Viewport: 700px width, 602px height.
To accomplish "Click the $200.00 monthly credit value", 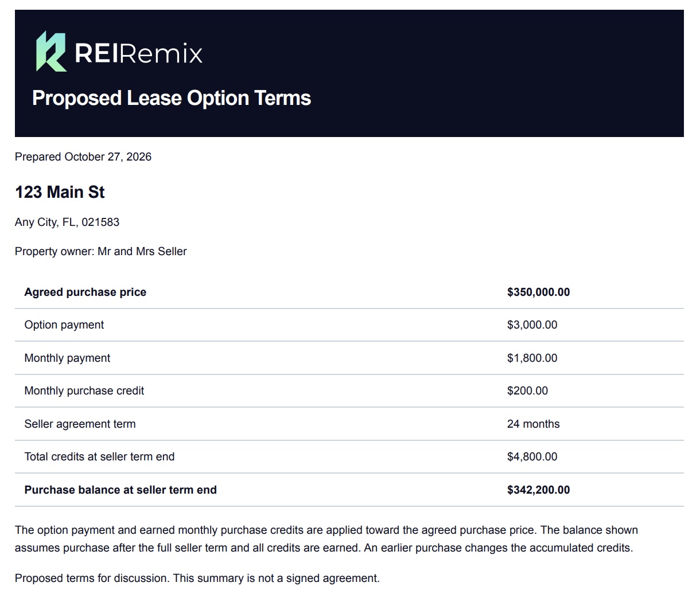I will click(528, 391).
